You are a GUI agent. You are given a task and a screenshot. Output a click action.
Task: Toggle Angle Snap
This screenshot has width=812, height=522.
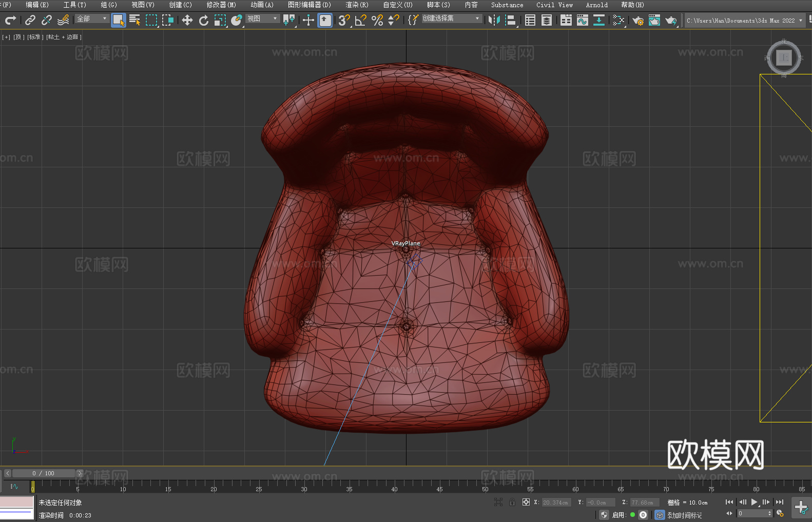pos(361,20)
